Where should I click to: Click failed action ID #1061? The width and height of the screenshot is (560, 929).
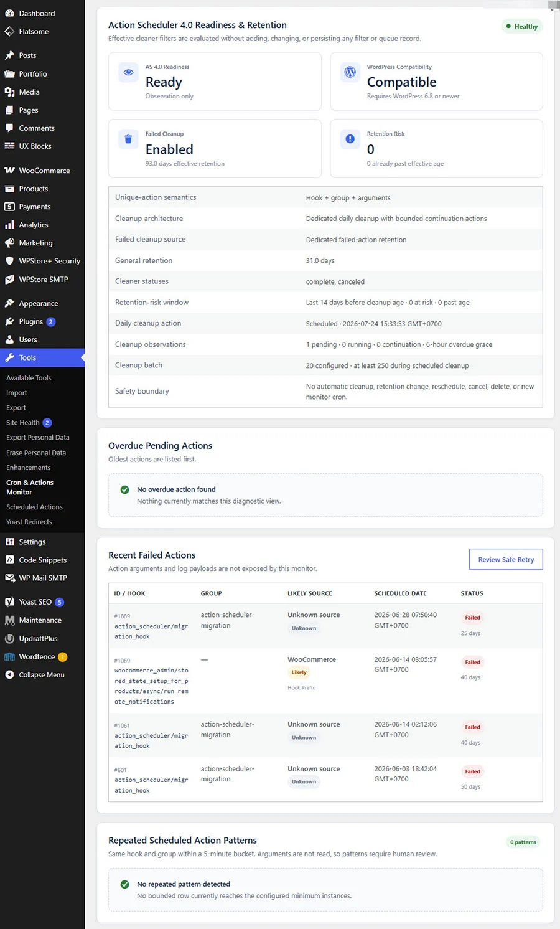122,725
